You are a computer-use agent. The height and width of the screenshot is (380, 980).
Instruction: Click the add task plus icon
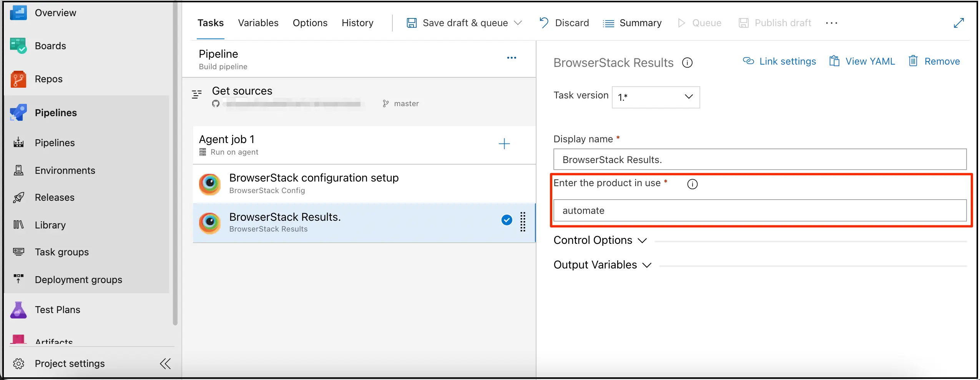504,144
